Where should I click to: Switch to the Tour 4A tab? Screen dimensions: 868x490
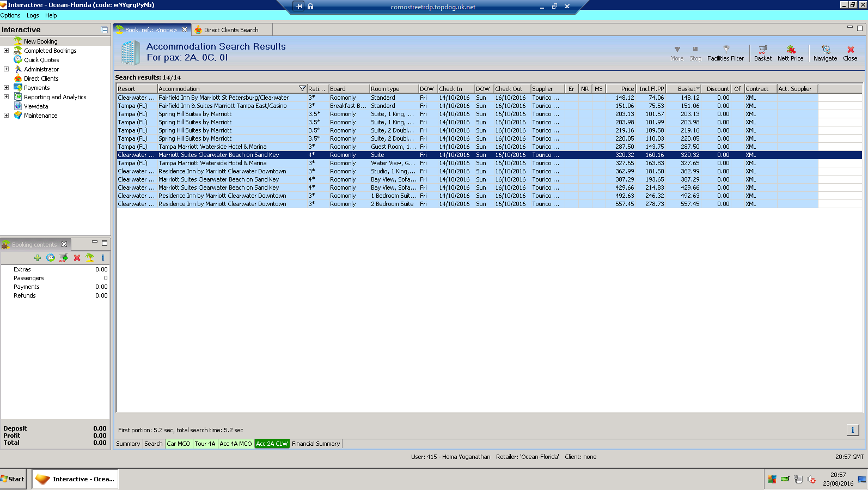point(205,444)
